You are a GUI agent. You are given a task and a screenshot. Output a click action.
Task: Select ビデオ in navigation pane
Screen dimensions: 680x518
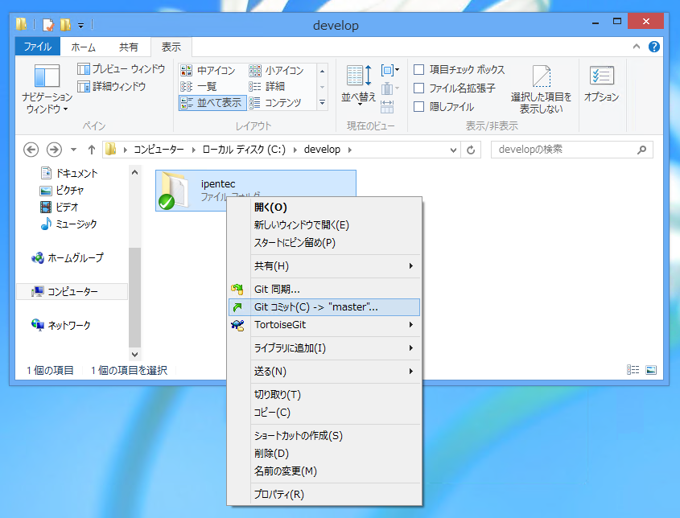click(59, 207)
